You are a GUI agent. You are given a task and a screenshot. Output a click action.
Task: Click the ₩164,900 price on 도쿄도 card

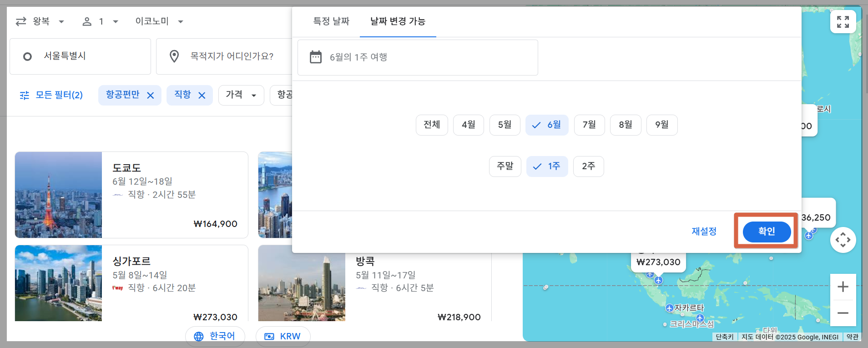215,224
